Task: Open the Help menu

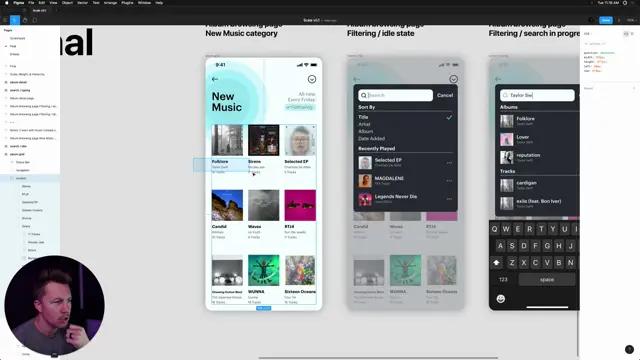Action: pyautogui.click(x=159, y=3)
